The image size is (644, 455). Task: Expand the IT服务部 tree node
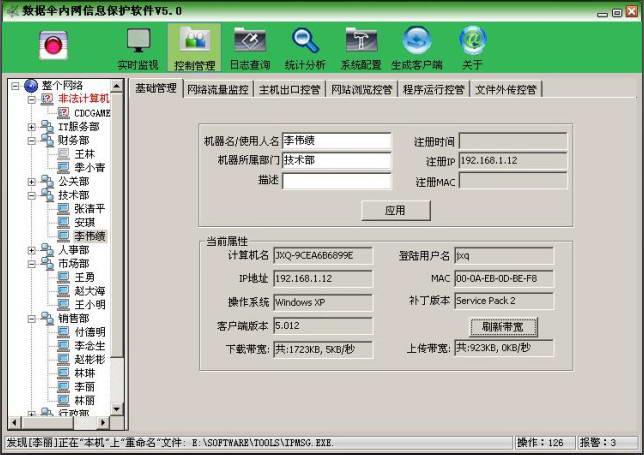pos(32,127)
